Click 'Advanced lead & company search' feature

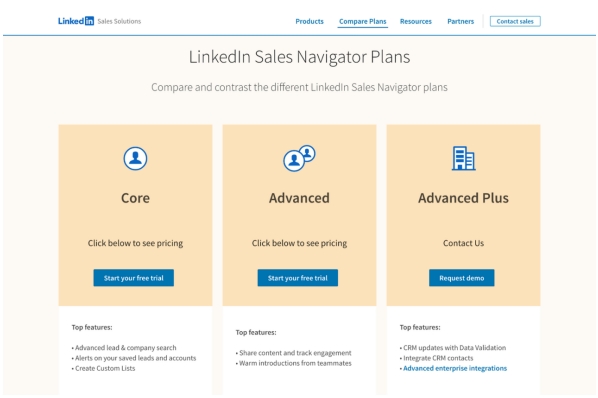(125, 348)
